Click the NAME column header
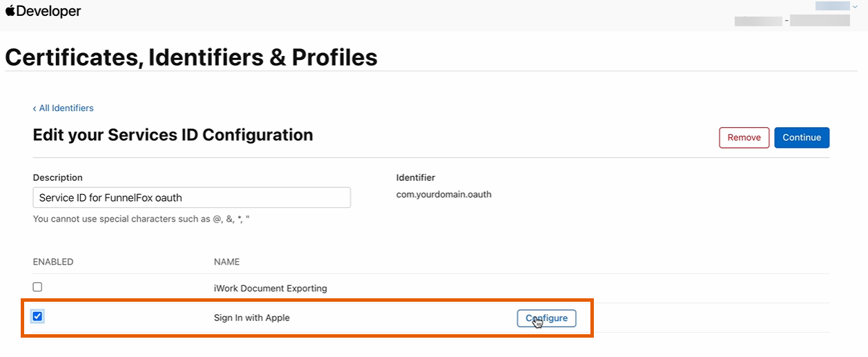 click(x=226, y=262)
